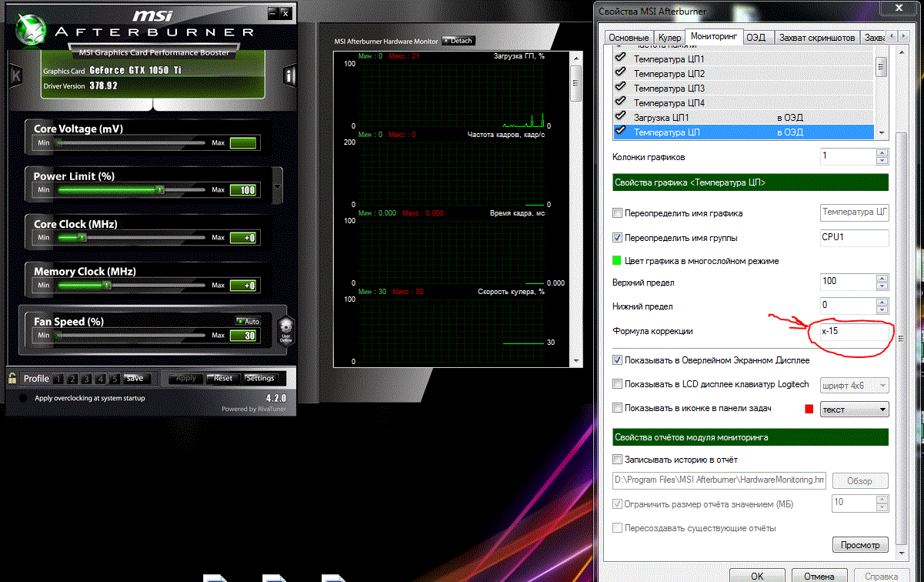Toggle checkmark for Загрузка ЦП1

[620, 117]
